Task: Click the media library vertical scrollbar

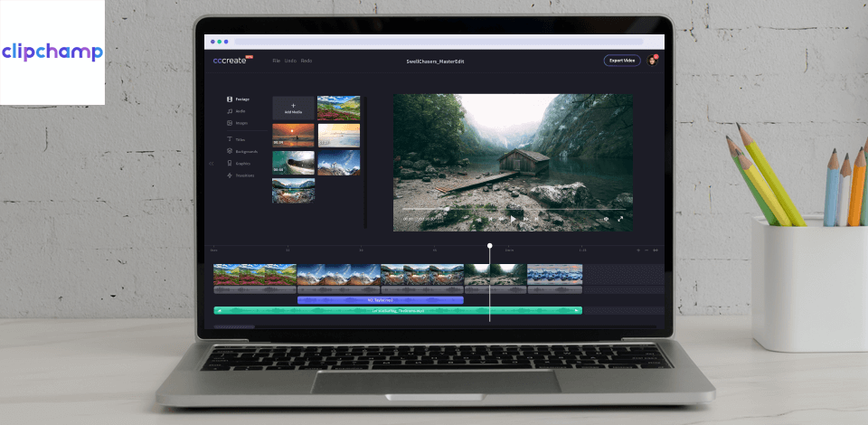Action: pos(364,162)
